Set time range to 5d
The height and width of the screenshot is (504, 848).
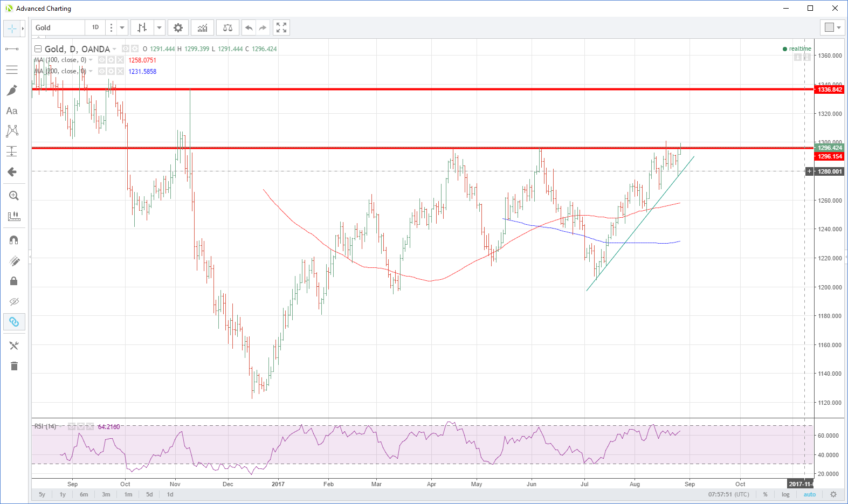[149, 494]
